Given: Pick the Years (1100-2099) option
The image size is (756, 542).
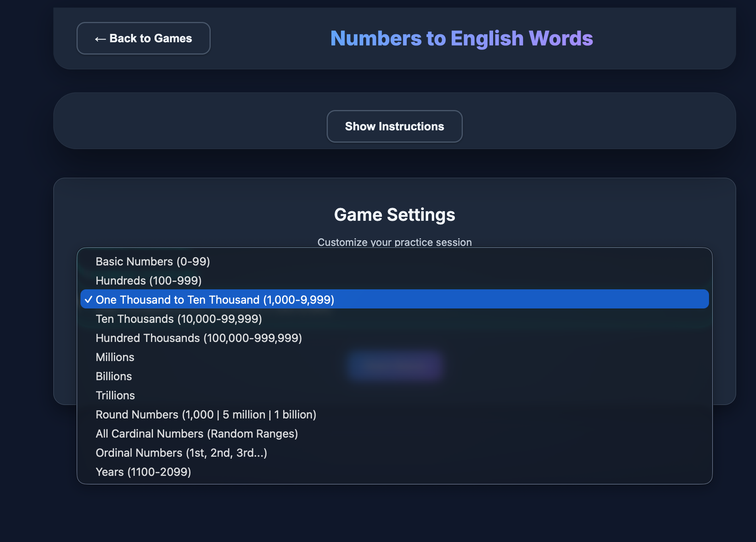Looking at the screenshot, I should pos(143,472).
